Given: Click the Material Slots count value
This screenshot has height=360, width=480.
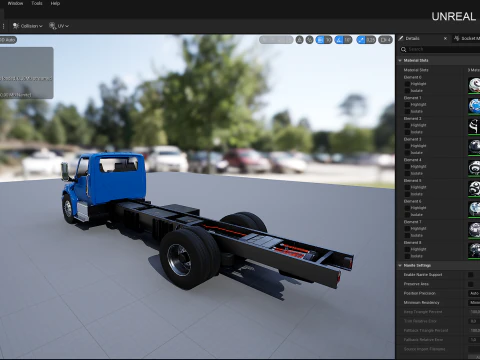Looking at the screenshot, I should coord(474,70).
